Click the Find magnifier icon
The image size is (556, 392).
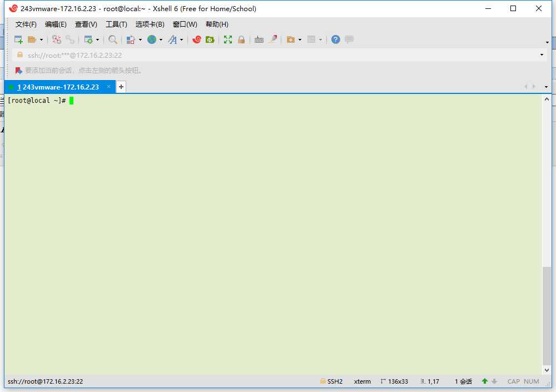tap(113, 39)
